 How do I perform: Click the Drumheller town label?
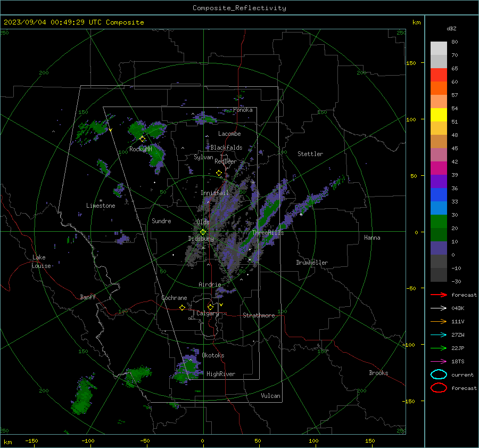[312, 263]
